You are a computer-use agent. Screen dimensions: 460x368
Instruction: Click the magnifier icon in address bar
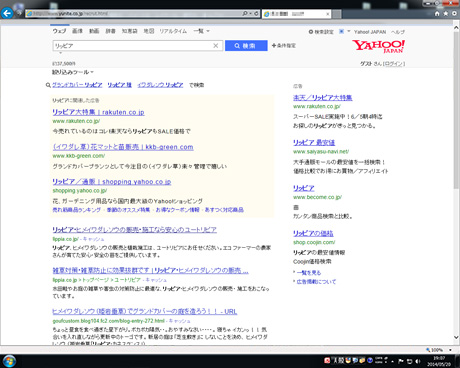pyautogui.click(x=245, y=13)
